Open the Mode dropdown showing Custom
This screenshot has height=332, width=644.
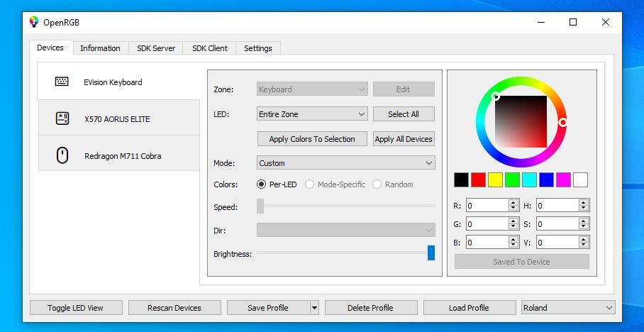click(346, 163)
